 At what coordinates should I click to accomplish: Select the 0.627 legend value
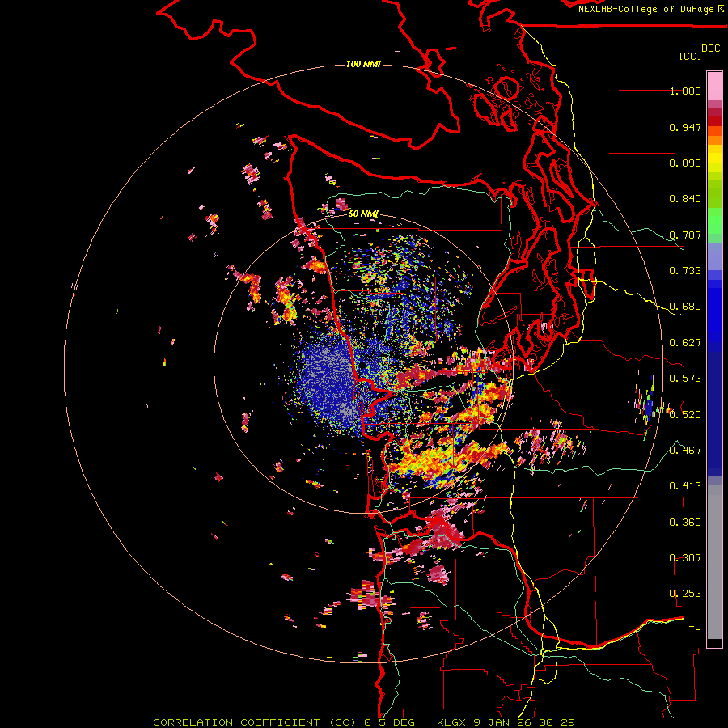point(685,343)
